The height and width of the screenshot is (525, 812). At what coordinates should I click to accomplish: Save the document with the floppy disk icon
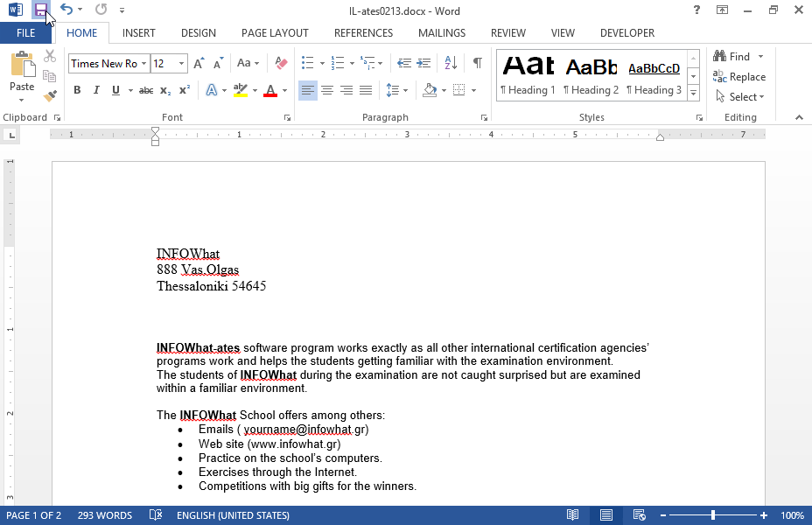pyautogui.click(x=40, y=10)
